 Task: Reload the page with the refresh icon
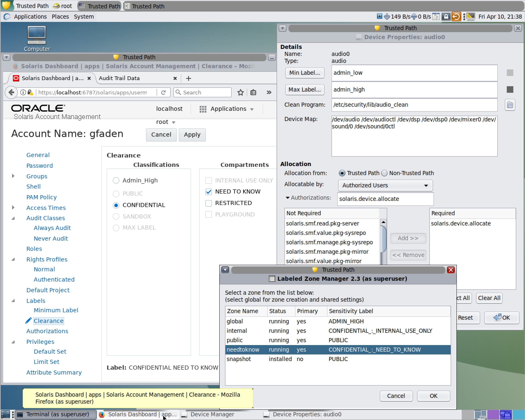(163, 93)
